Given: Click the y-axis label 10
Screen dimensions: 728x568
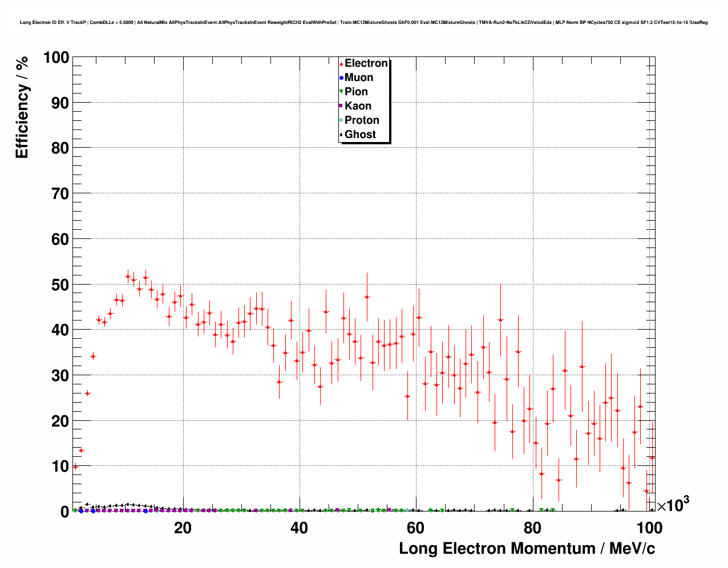Looking at the screenshot, I should (x=60, y=466).
